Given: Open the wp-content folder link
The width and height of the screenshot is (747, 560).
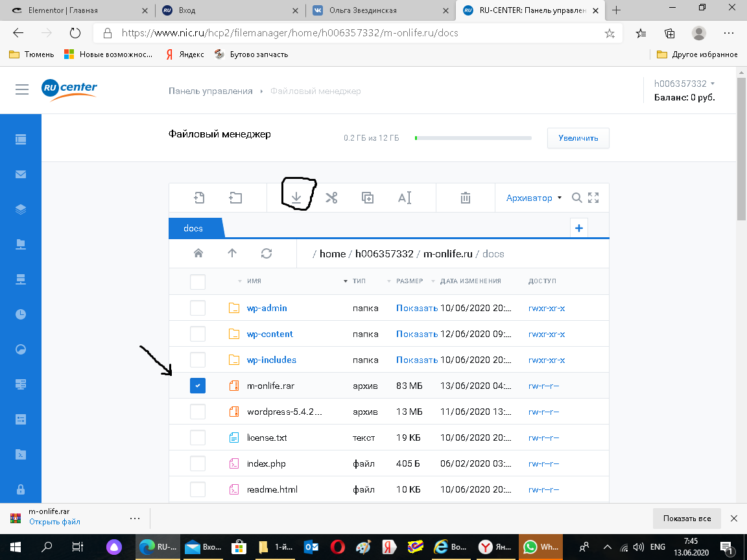Looking at the screenshot, I should point(270,334).
